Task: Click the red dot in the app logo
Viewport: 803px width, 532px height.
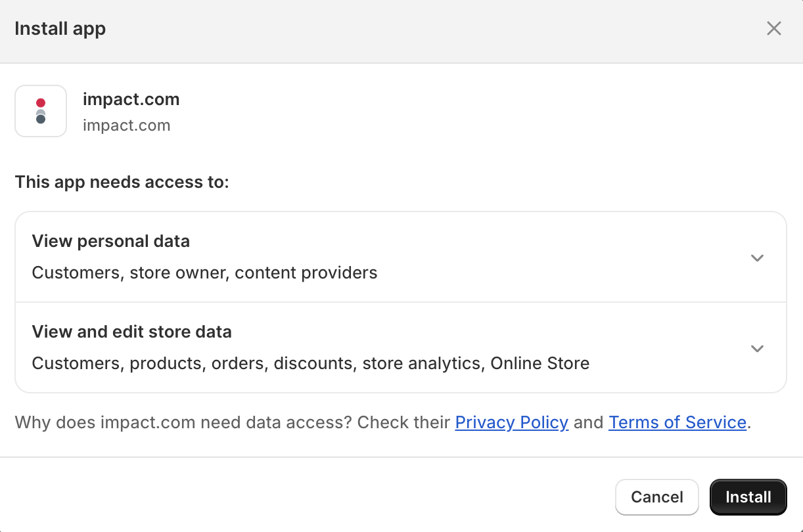Action: (x=41, y=102)
